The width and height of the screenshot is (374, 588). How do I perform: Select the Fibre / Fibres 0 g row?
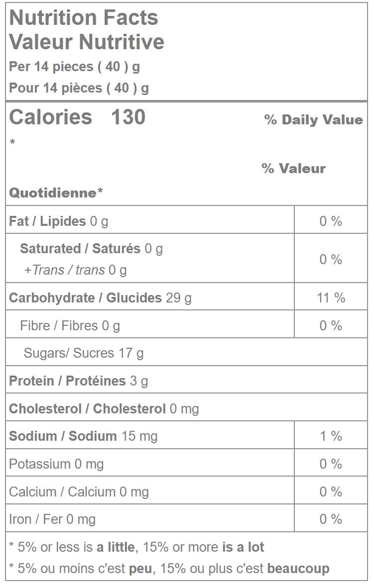(x=70, y=326)
